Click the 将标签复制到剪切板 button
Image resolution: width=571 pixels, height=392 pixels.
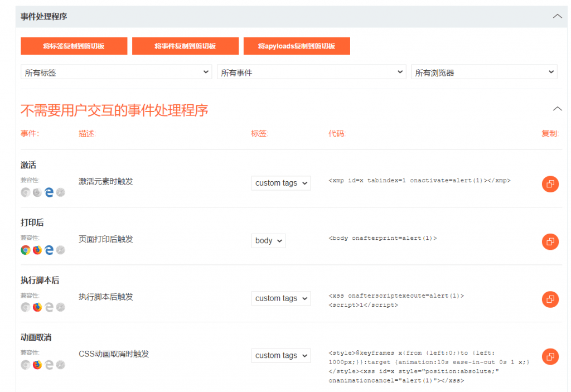(74, 46)
